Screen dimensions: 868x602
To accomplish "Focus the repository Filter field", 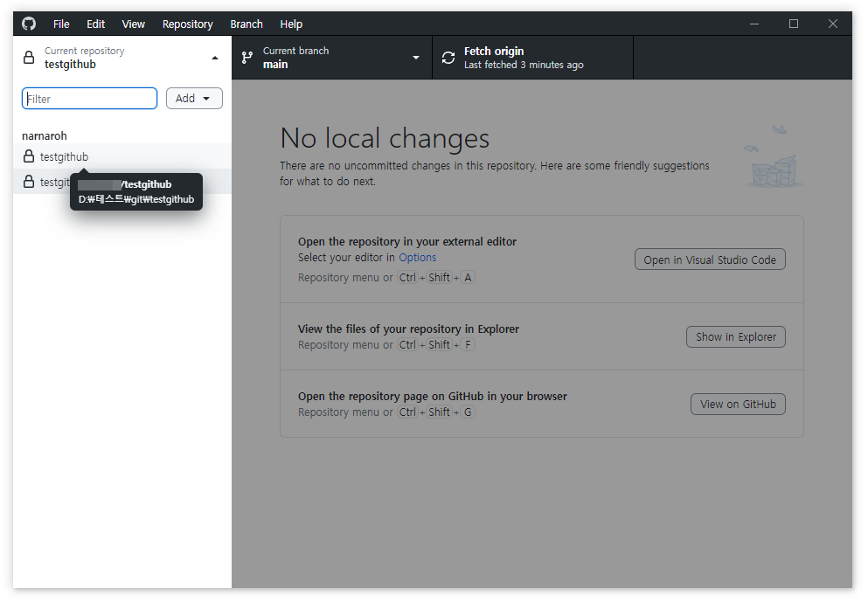I will click(x=90, y=99).
